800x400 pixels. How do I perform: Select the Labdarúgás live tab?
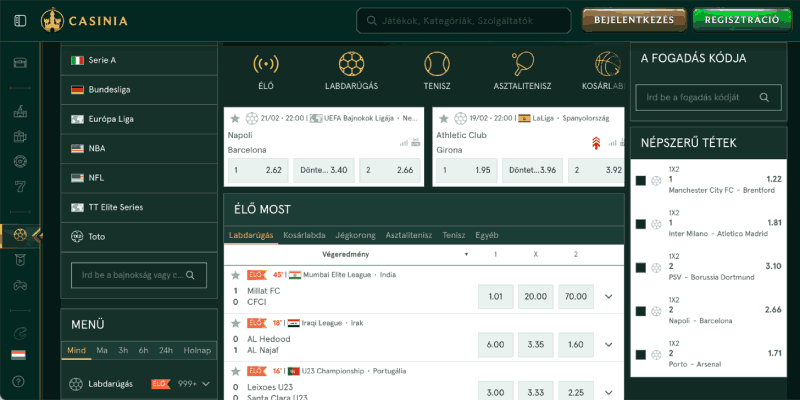(251, 235)
